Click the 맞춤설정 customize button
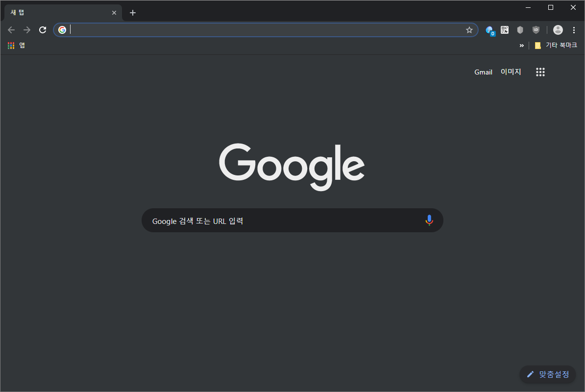585x392 pixels. pyautogui.click(x=548, y=374)
